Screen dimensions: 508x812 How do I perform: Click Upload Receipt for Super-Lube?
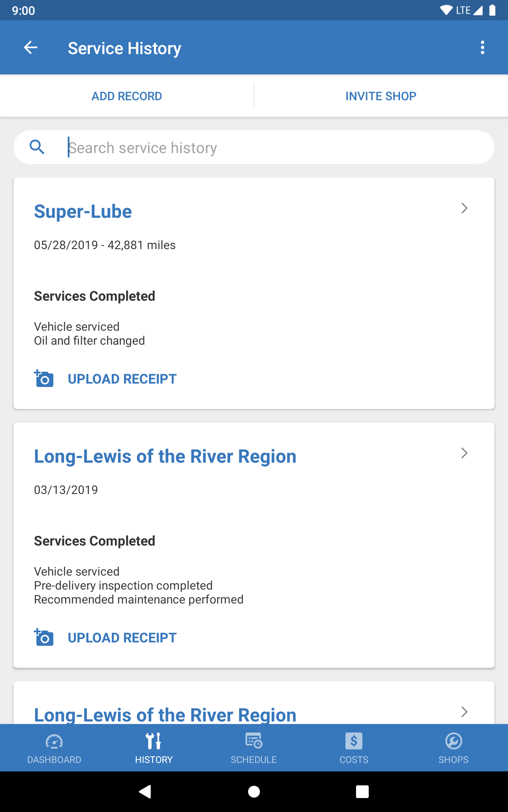122,379
